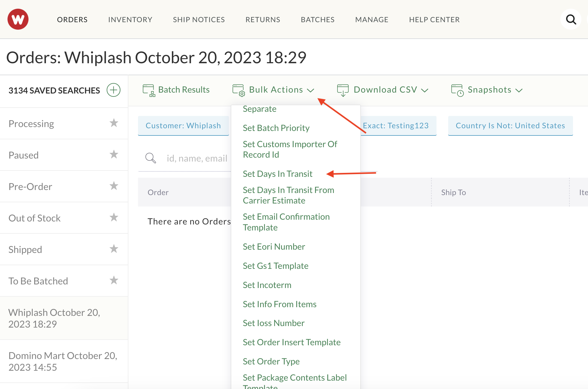The width and height of the screenshot is (588, 389).
Task: Expand the Download CSV dropdown chevron
Action: pos(424,90)
